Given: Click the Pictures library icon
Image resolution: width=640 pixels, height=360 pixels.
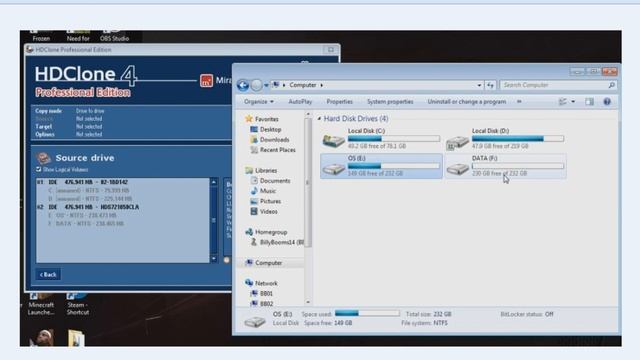Looking at the screenshot, I should click(254, 201).
